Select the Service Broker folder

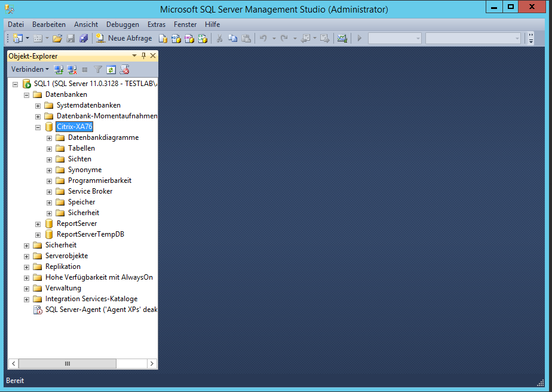tap(90, 191)
